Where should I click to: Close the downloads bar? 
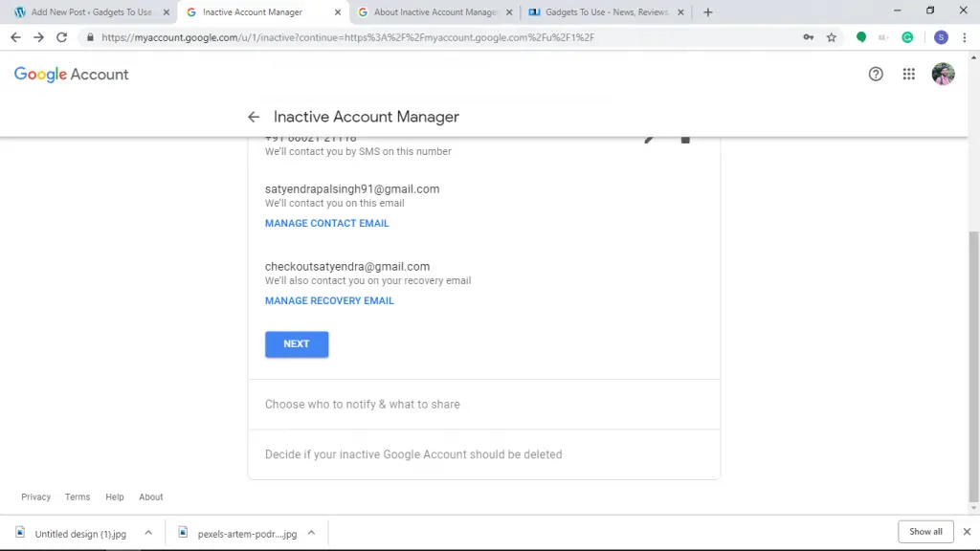967,532
